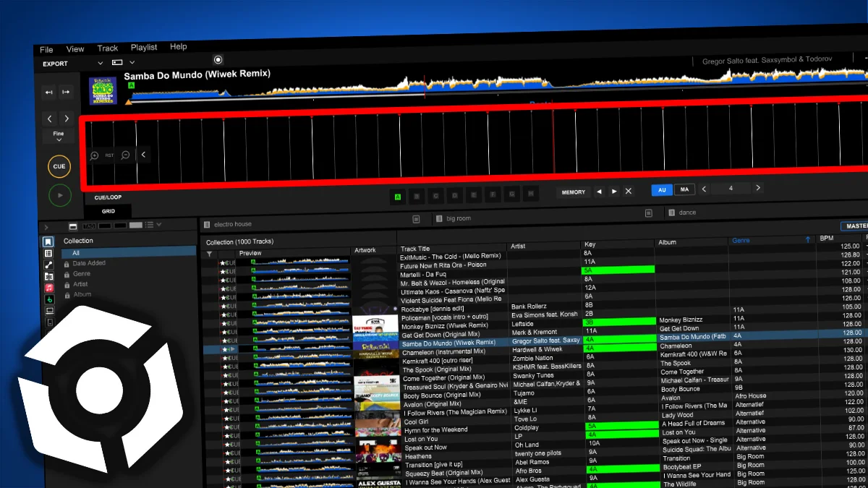
Task: Click the round CUE button
Action: point(59,166)
